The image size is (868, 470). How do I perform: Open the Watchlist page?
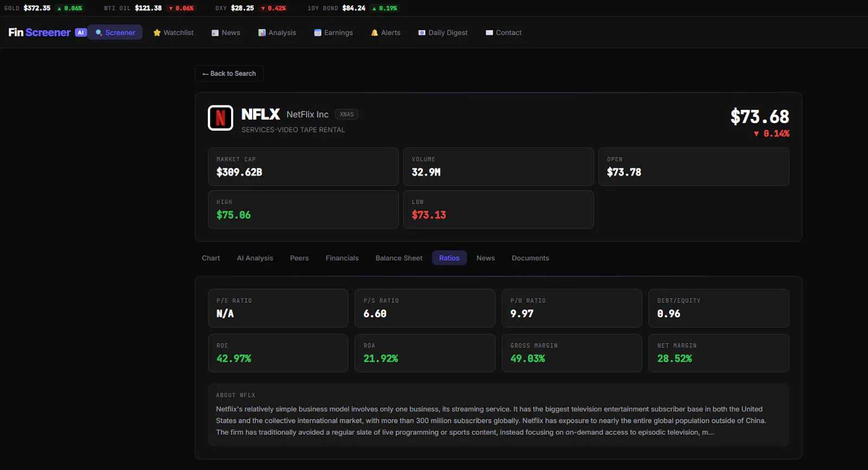click(x=173, y=33)
